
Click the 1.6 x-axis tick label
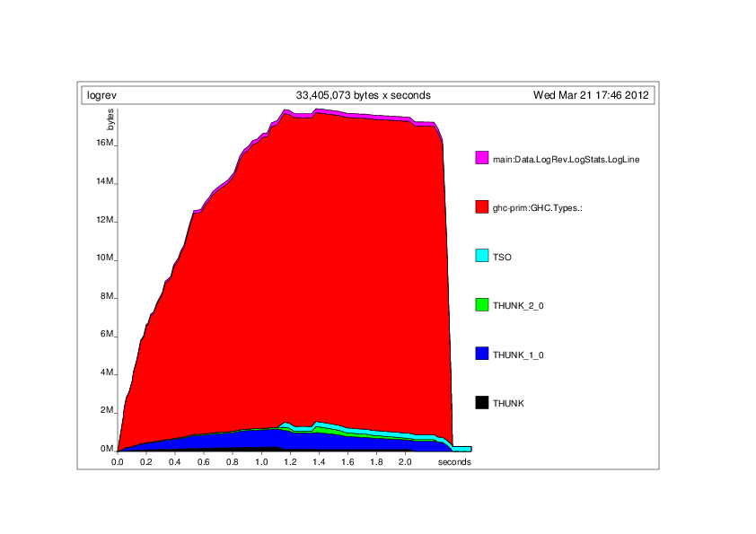point(347,462)
